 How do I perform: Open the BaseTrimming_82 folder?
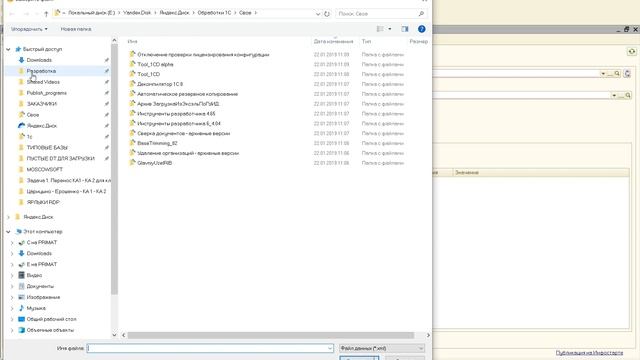click(x=157, y=143)
